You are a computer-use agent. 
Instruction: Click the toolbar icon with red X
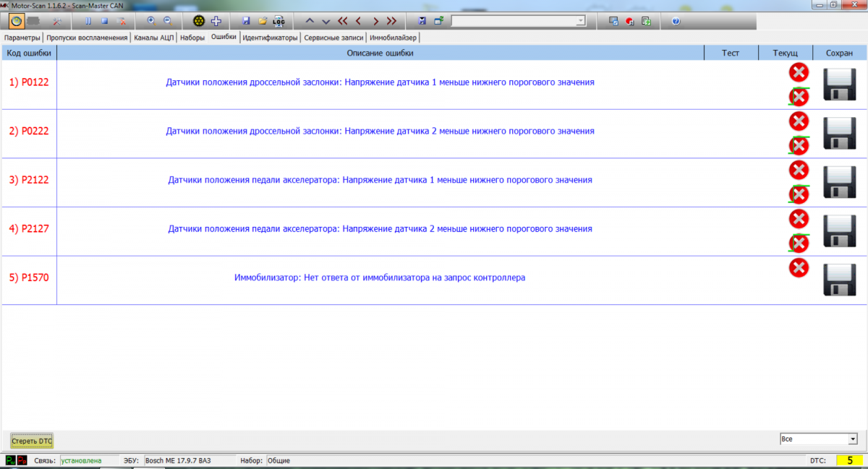coord(122,21)
